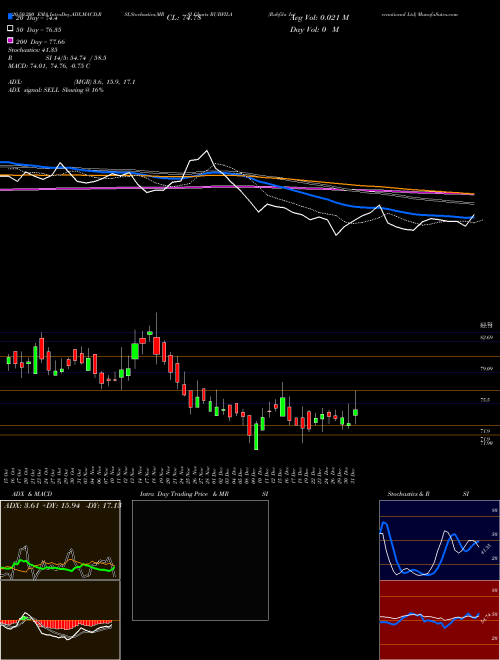Click the 'Stochastics & R' panel title
This screenshot has height=660, width=500.
[408, 494]
